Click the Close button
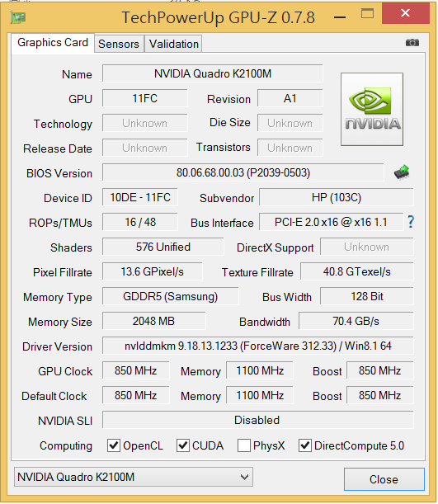The height and width of the screenshot is (504, 438). pyautogui.click(x=384, y=479)
